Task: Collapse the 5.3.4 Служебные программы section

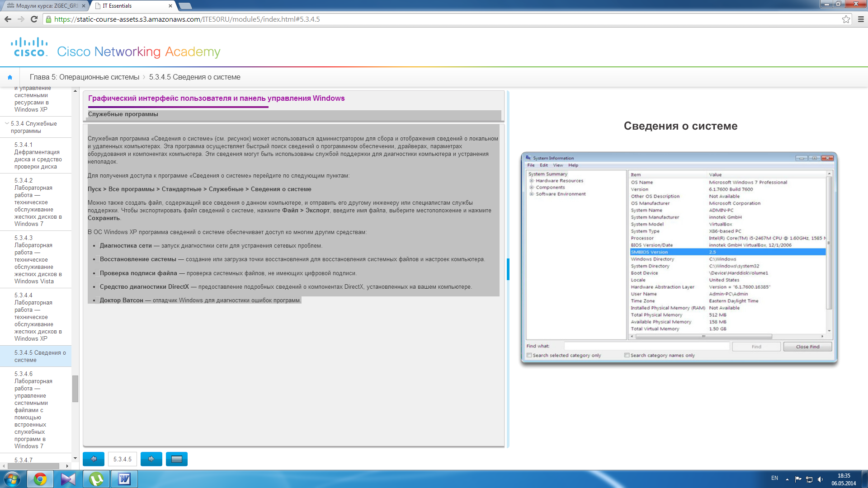Action: click(x=6, y=123)
